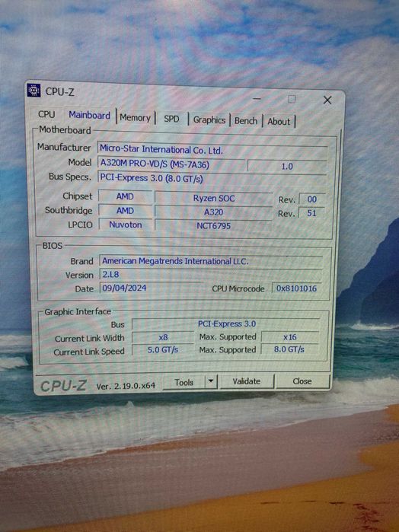The image size is (399, 532).
Task: Open the Tools dropdown arrow
Action: pos(211,381)
